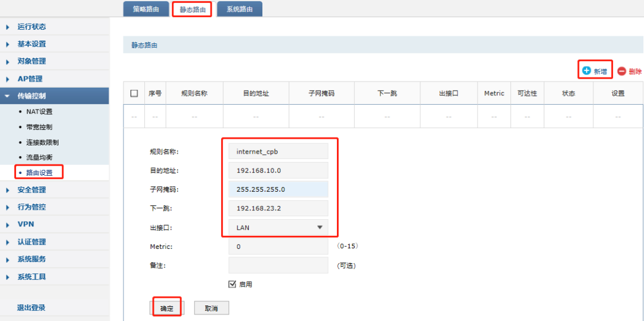Screen dimensions: 644x321
Task: Click the 删除 link to remove routes
Action: 635,71
